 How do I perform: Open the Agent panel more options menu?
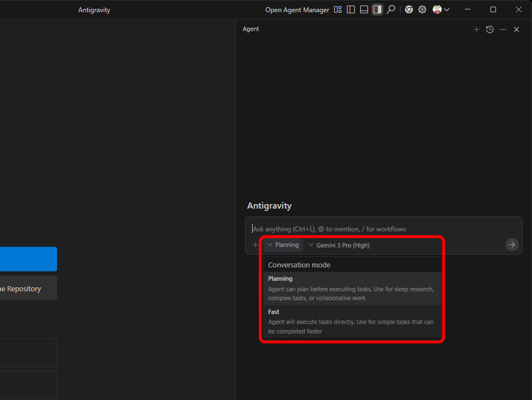click(503, 29)
